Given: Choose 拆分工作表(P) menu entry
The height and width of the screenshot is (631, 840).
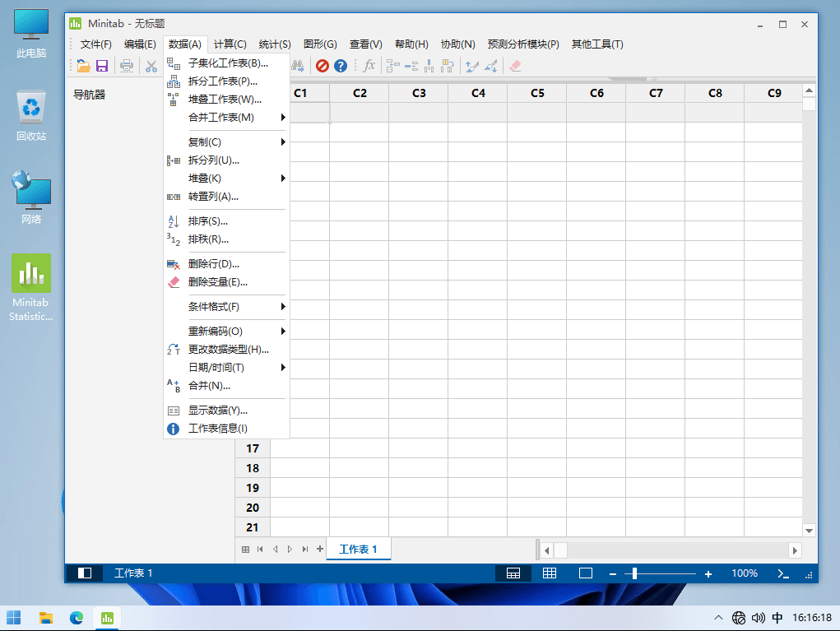Looking at the screenshot, I should 226,81.
